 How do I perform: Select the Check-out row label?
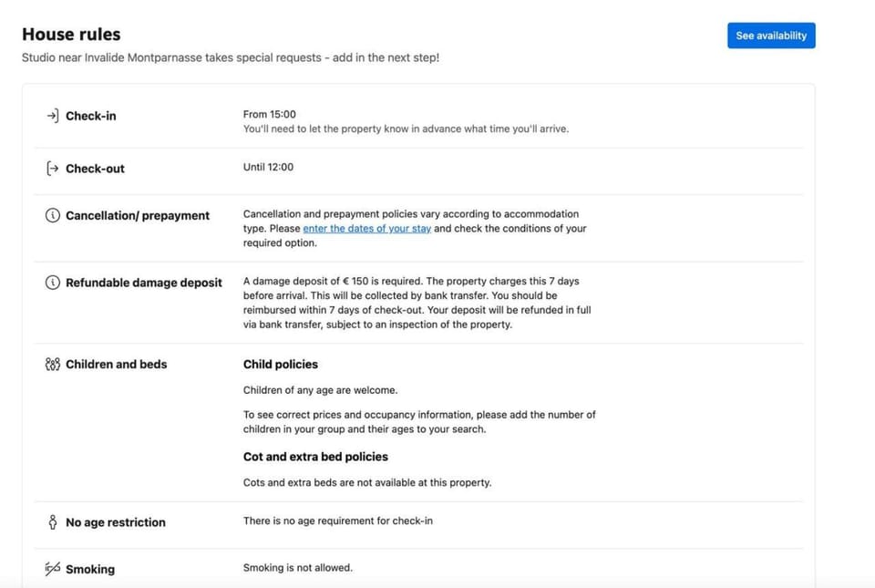coord(95,169)
